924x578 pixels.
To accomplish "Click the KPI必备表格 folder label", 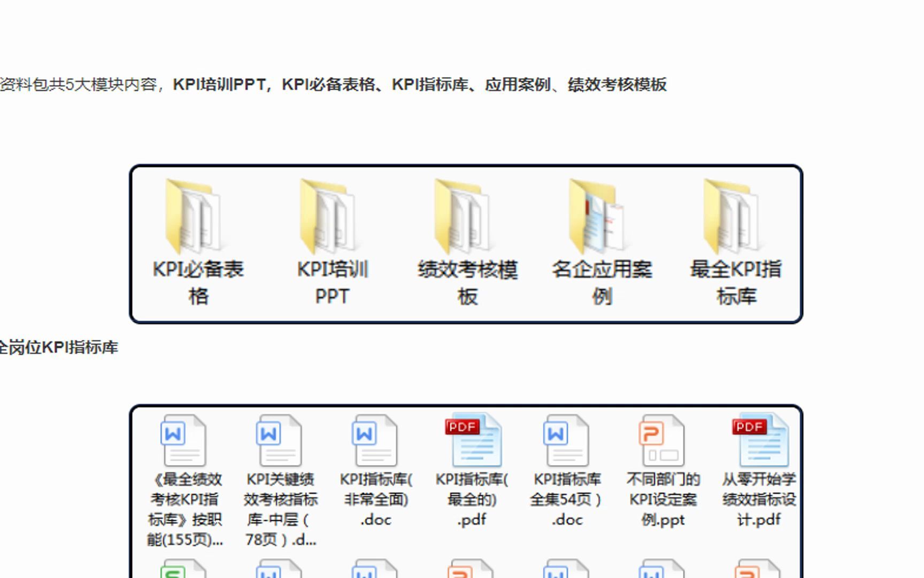I will [198, 283].
